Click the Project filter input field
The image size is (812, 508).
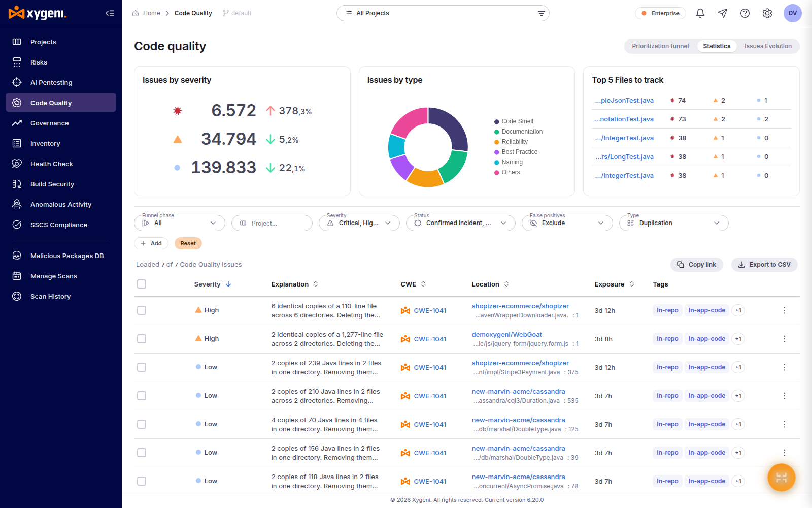[272, 223]
